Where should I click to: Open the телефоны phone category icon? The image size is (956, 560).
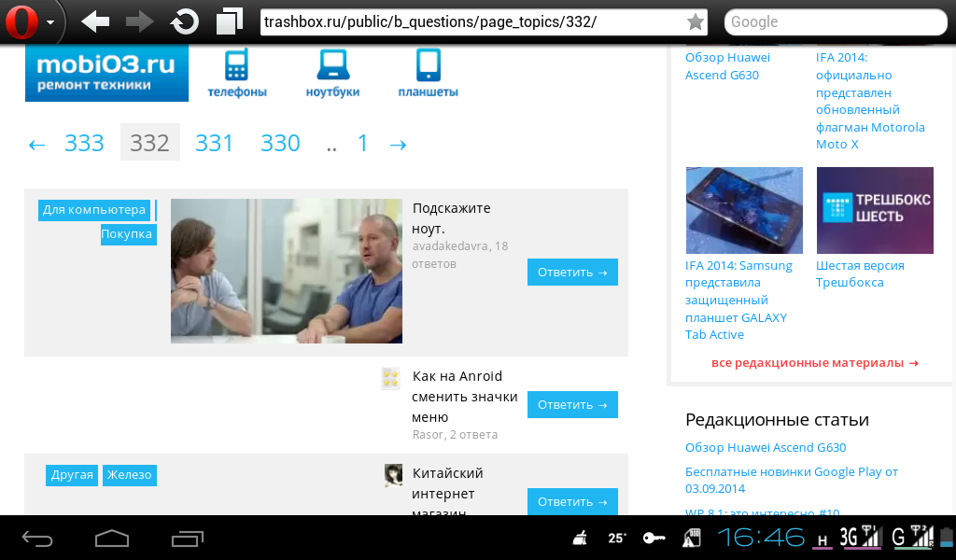236,74
